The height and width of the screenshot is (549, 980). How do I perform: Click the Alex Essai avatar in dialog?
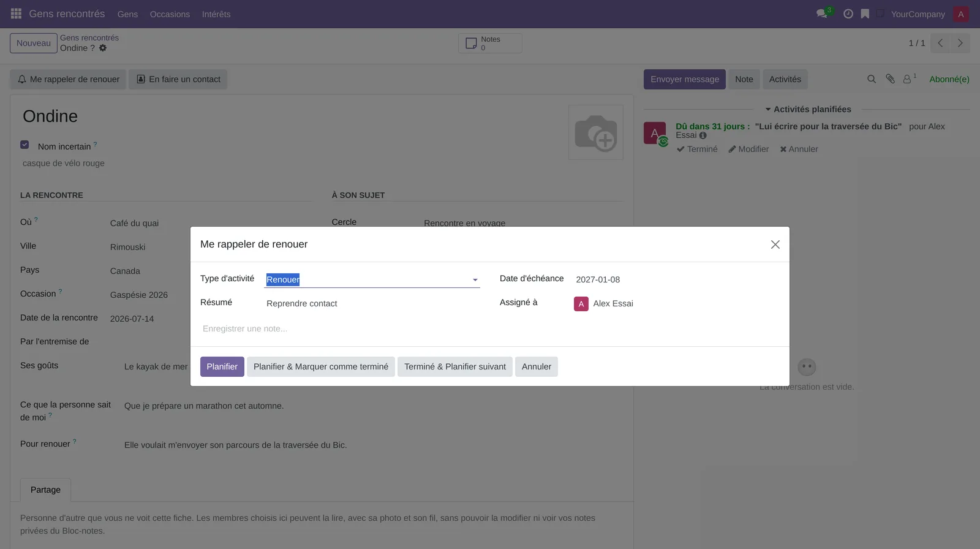click(x=581, y=304)
